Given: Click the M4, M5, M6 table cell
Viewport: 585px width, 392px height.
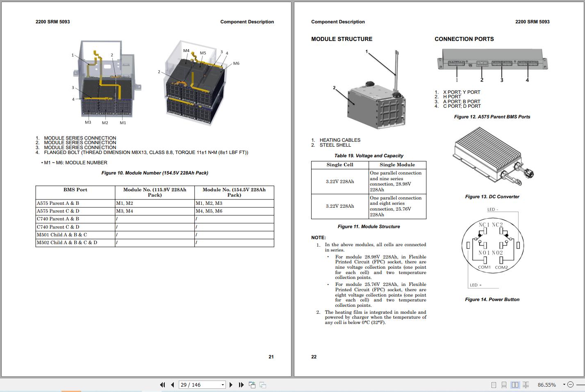Looking at the screenshot, I should [234, 211].
